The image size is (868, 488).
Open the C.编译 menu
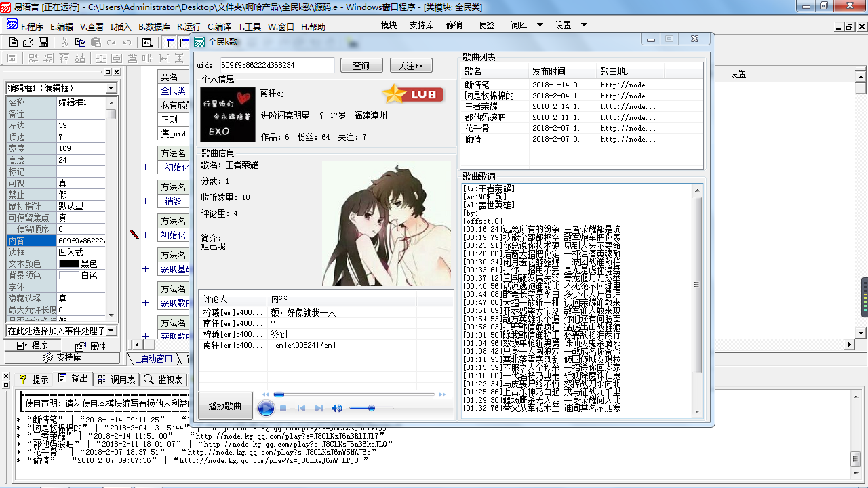(x=220, y=27)
